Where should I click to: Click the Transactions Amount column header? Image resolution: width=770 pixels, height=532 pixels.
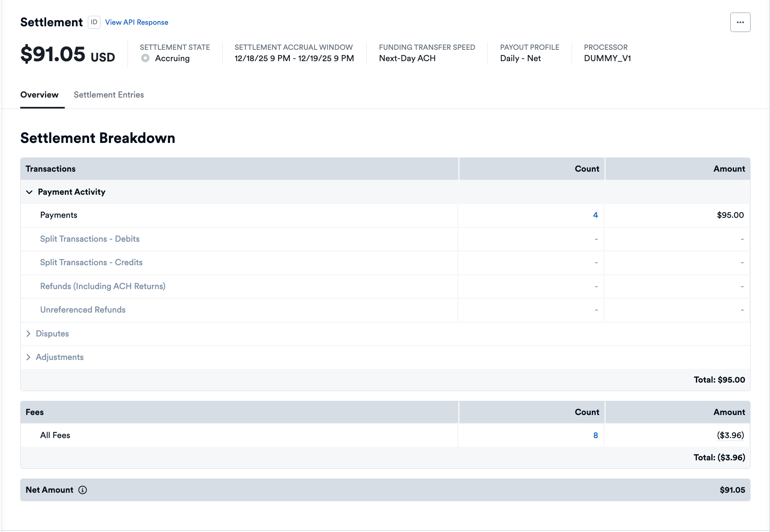tap(729, 169)
